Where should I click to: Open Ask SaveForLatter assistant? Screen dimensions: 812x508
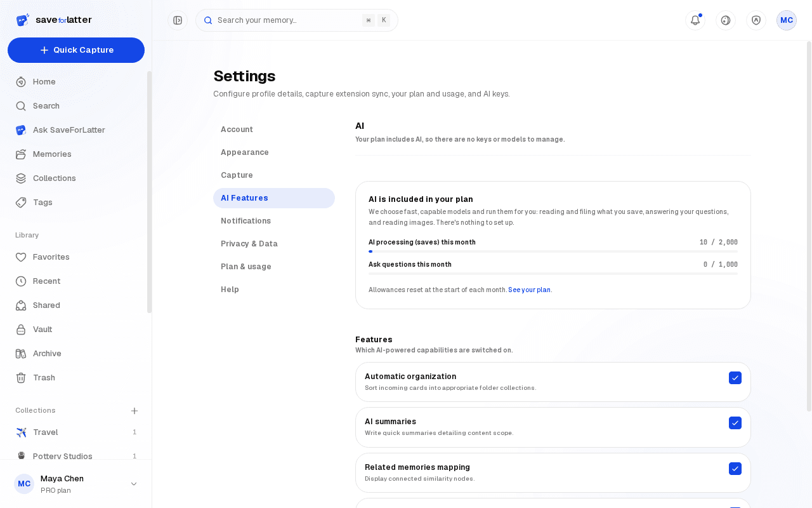[x=76, y=130]
